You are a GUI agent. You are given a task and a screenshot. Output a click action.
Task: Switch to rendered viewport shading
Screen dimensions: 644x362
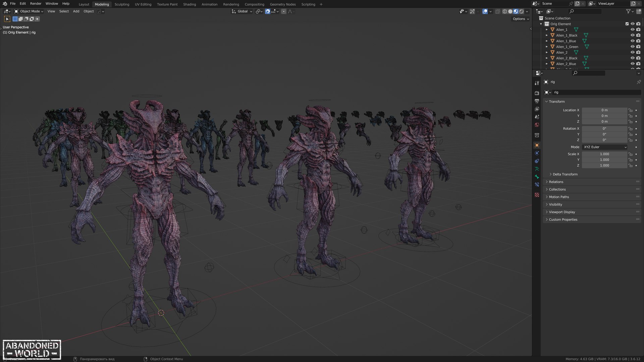pyautogui.click(x=522, y=11)
